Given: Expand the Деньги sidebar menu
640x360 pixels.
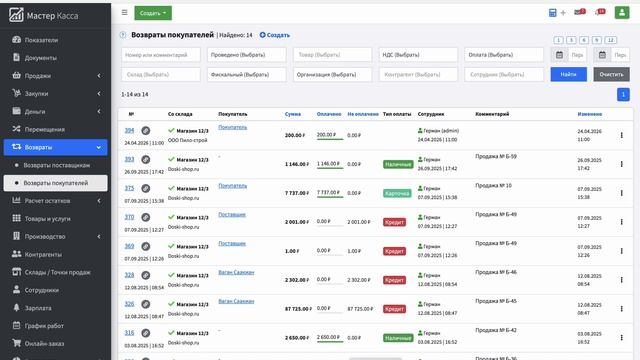Looking at the screenshot, I should (x=56, y=111).
